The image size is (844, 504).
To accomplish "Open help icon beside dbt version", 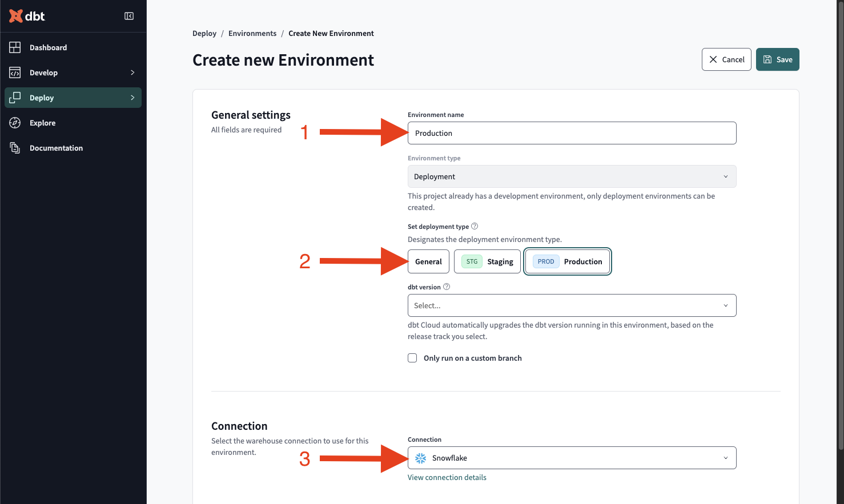I will click(447, 287).
